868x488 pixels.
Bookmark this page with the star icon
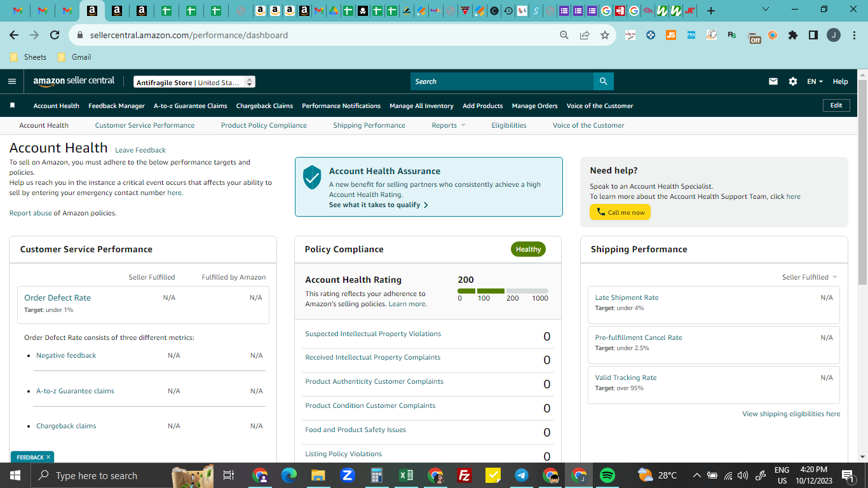click(x=605, y=36)
